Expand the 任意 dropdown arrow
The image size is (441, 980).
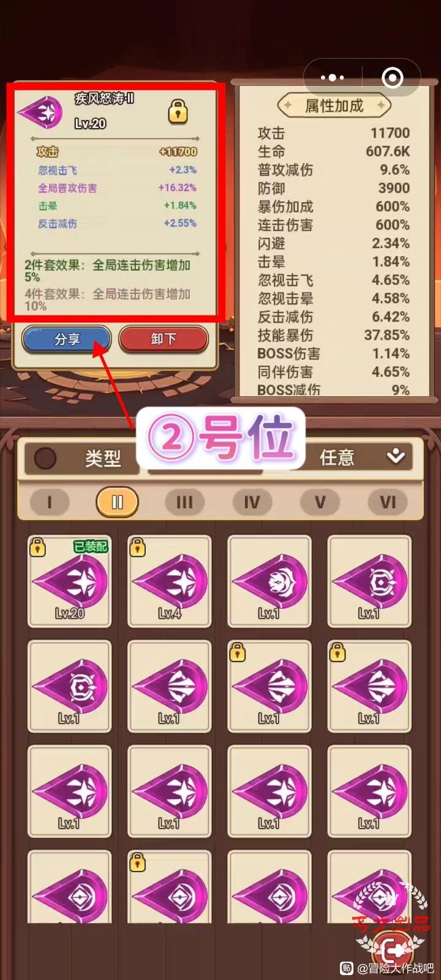click(x=396, y=456)
